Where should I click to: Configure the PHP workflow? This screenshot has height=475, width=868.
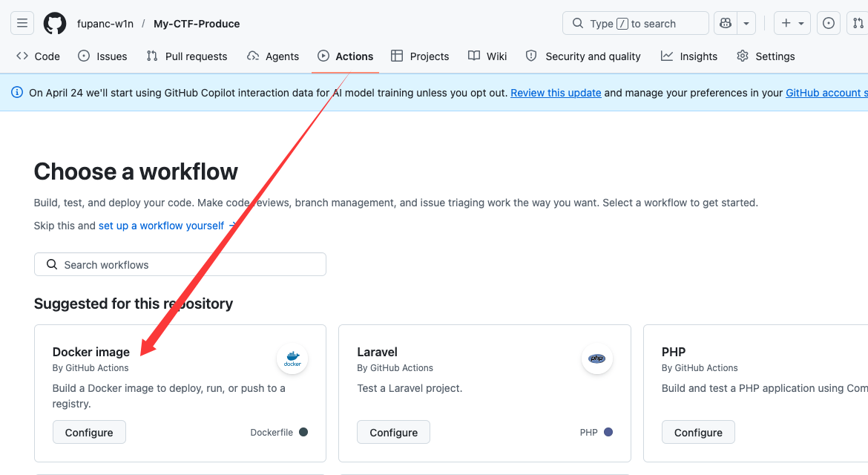(698, 433)
